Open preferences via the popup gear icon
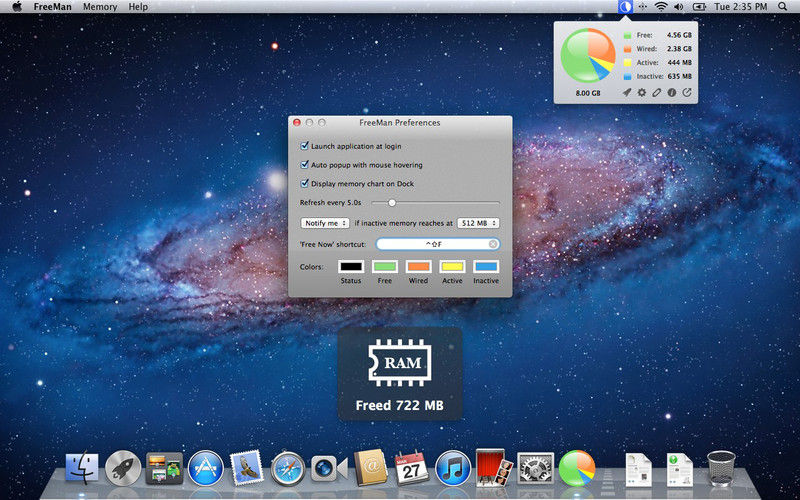The height and width of the screenshot is (500, 800). click(x=642, y=92)
